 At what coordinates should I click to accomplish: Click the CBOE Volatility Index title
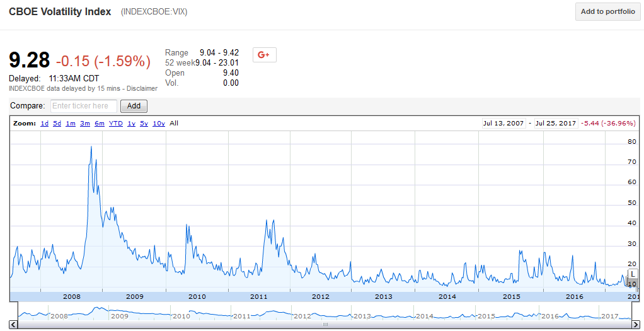click(60, 11)
